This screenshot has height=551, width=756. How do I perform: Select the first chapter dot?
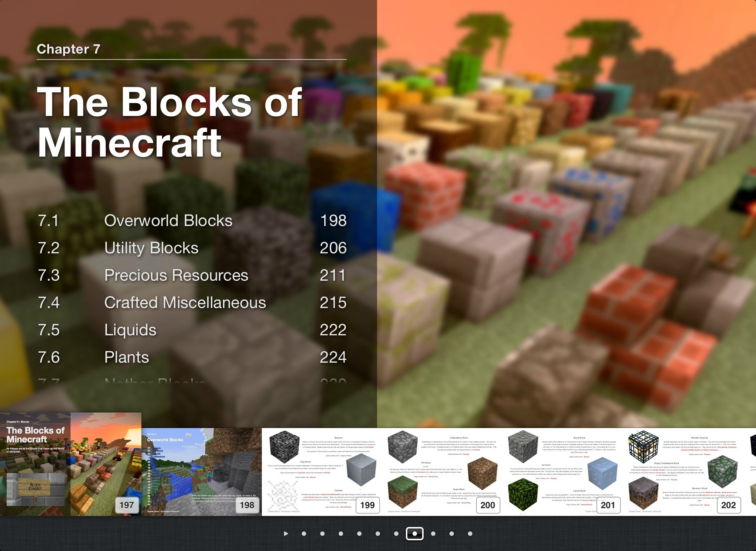304,534
